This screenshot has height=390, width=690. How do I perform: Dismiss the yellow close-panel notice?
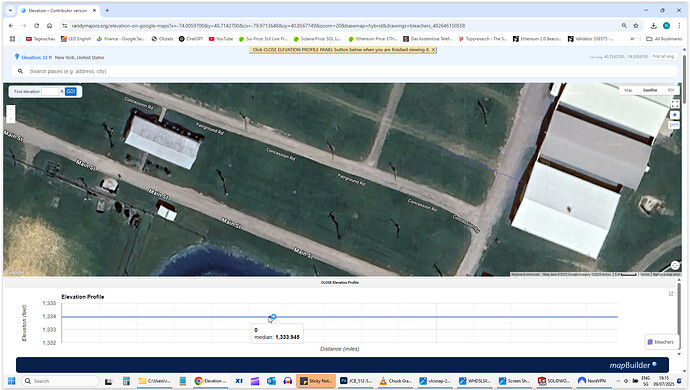pos(433,50)
